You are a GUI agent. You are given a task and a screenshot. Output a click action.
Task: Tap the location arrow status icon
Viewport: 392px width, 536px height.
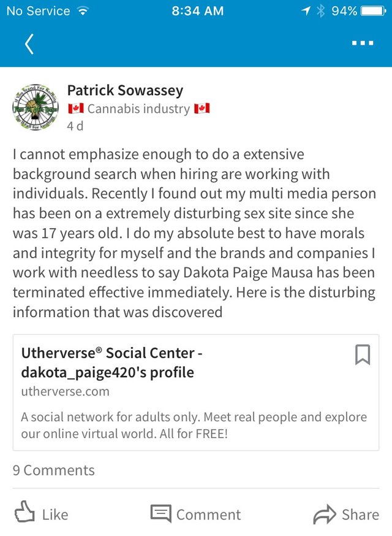pos(305,11)
